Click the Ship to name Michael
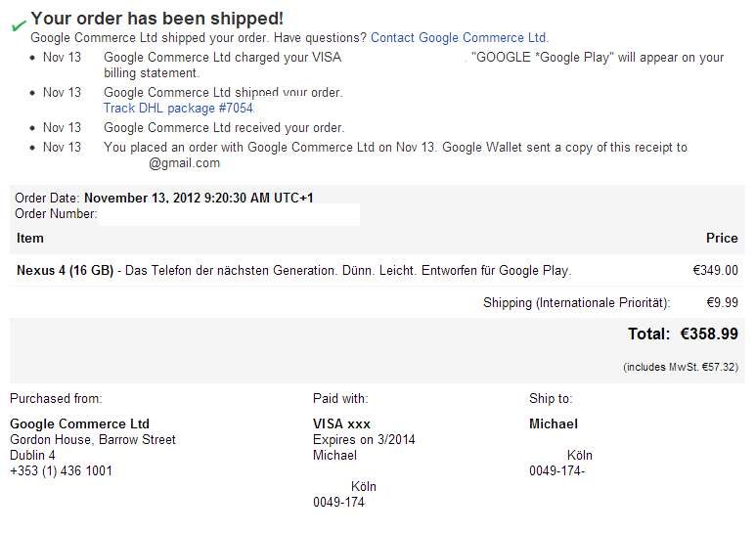Viewport: 756px width, 534px height. 554,424
